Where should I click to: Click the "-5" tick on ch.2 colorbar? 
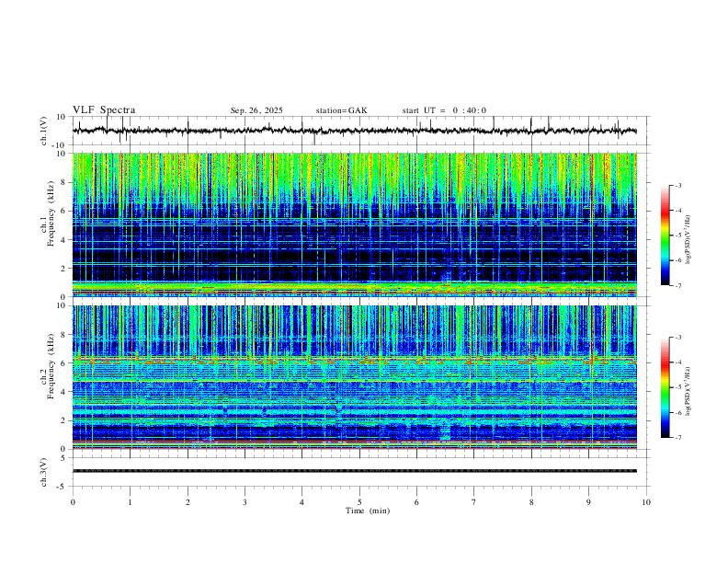pos(678,387)
